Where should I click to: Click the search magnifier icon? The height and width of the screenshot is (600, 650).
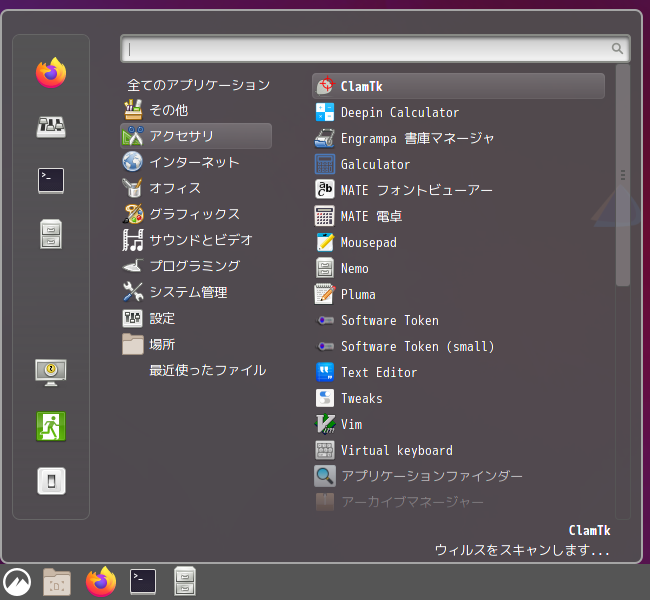coord(617,49)
